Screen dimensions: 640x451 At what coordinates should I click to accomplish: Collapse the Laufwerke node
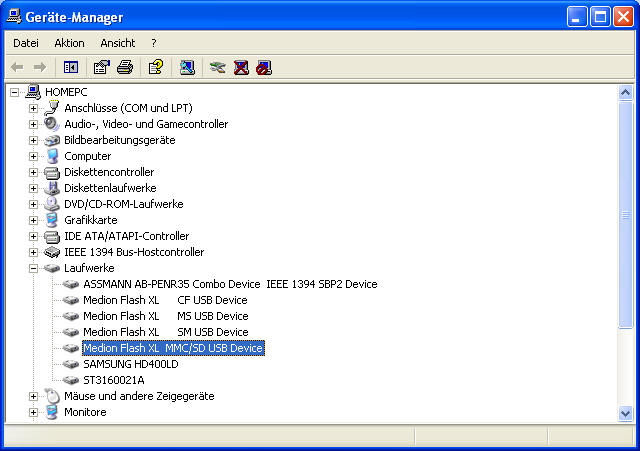coord(33,268)
